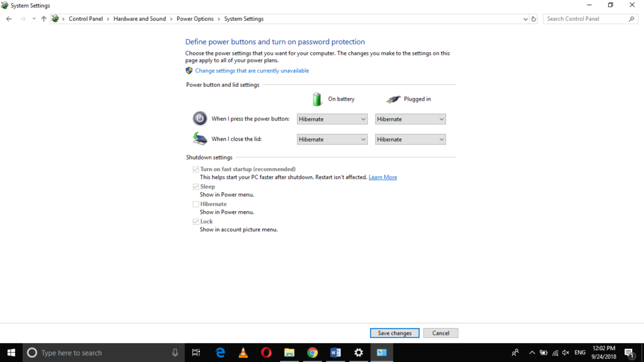Image resolution: width=644 pixels, height=362 pixels.
Task: Toggle the fast startup checkbox
Action: (196, 170)
